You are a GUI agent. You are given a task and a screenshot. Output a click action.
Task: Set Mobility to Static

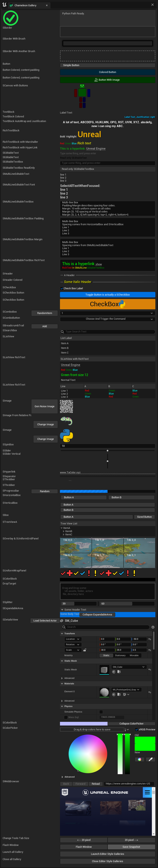(x=106, y=655)
